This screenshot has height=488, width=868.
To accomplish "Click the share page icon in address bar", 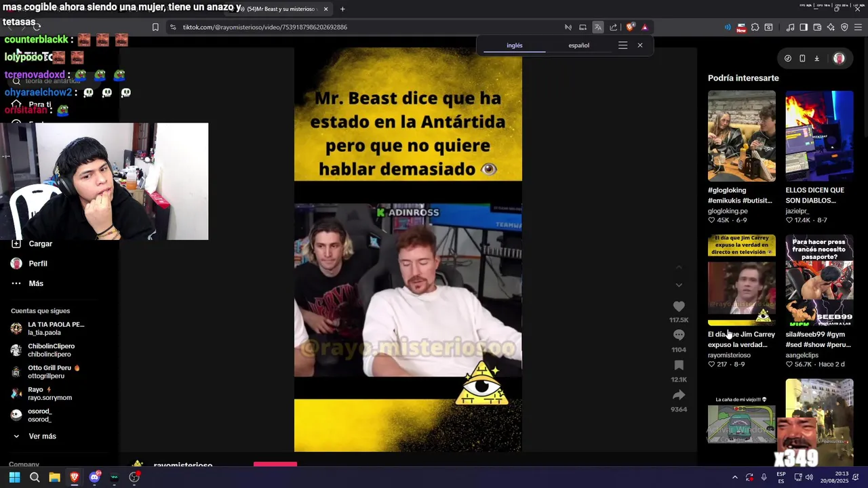I will point(614,27).
